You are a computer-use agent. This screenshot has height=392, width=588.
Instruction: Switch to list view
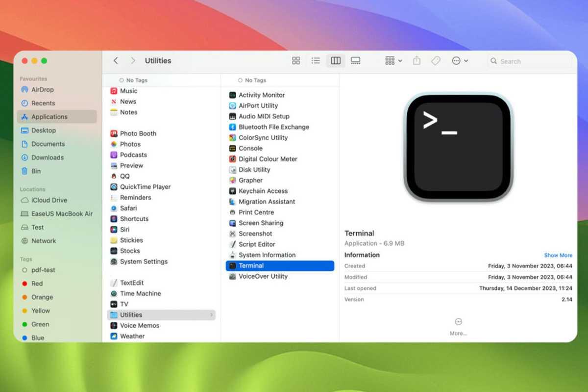316,61
